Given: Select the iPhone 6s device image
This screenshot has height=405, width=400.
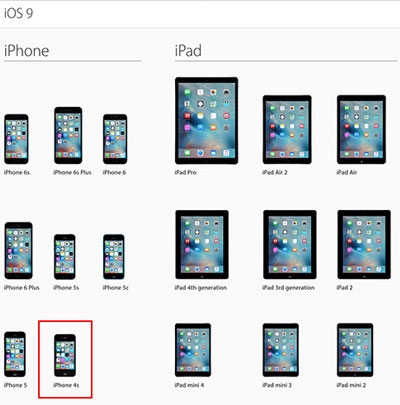Looking at the screenshot, I should [x=16, y=139].
